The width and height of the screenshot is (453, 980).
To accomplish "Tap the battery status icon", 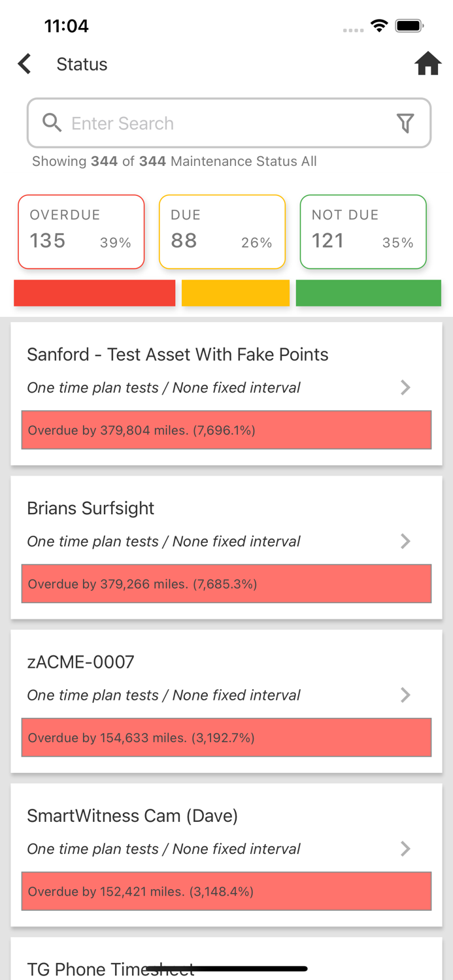I will 410,26.
